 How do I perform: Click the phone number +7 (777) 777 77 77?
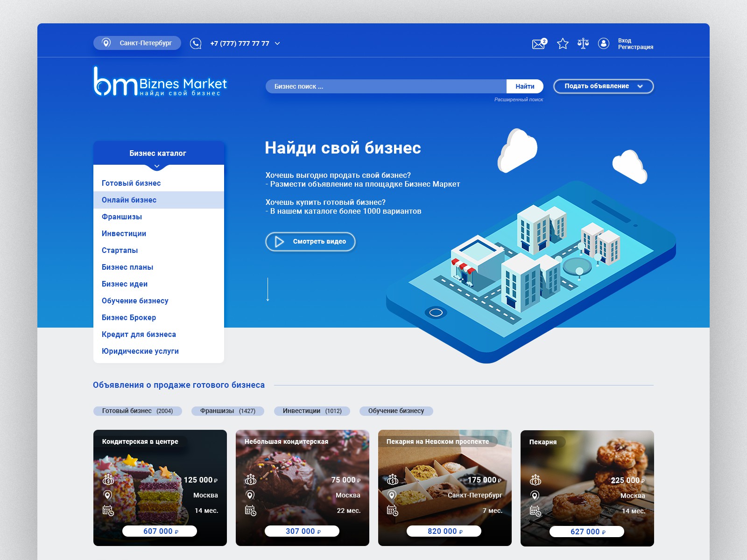(240, 43)
